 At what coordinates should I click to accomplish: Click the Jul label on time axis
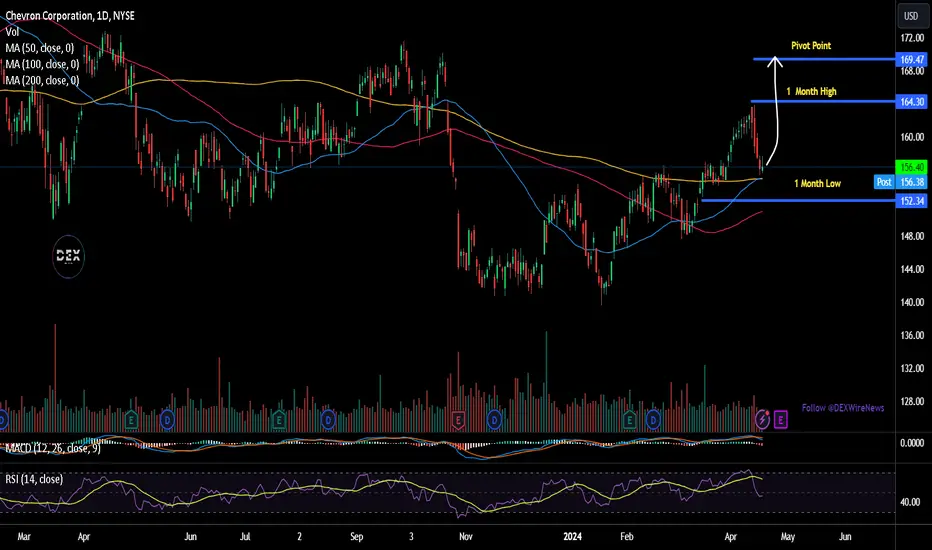click(x=244, y=536)
